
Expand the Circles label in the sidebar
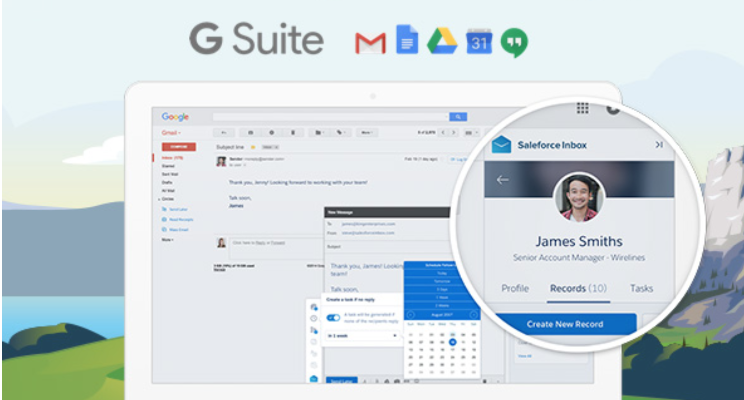pyautogui.click(x=166, y=199)
